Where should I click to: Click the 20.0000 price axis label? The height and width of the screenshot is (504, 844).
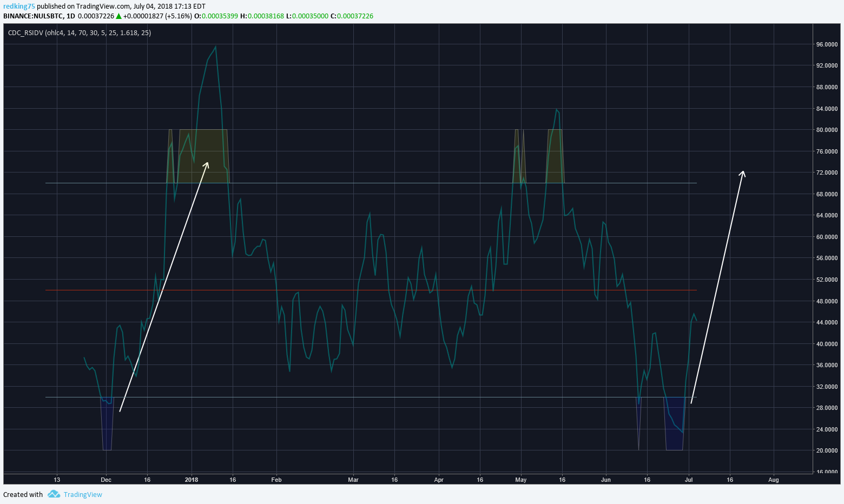point(827,450)
